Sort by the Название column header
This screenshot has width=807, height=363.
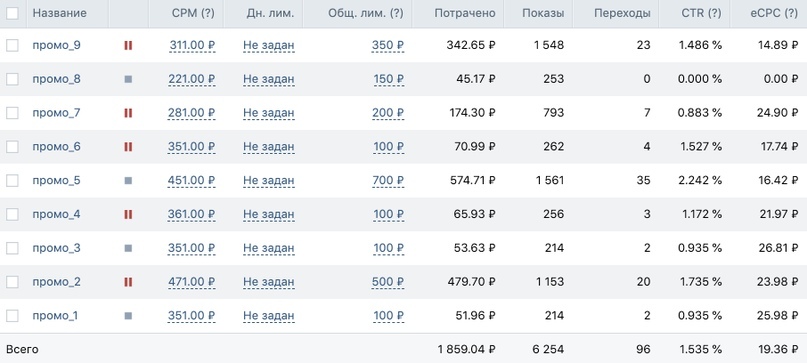coord(60,13)
